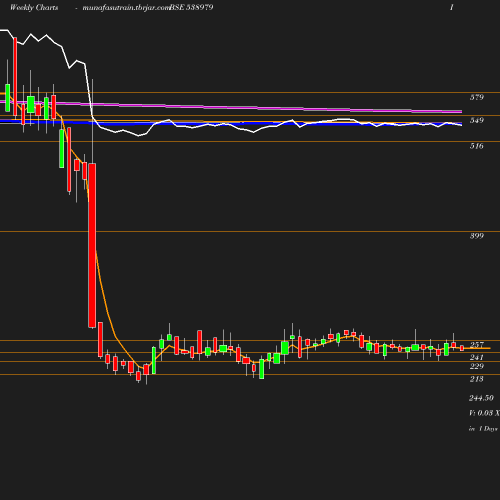Viewport: 500px width, 500px height.
Task: Click the 229 price level label
Action: (477, 366)
